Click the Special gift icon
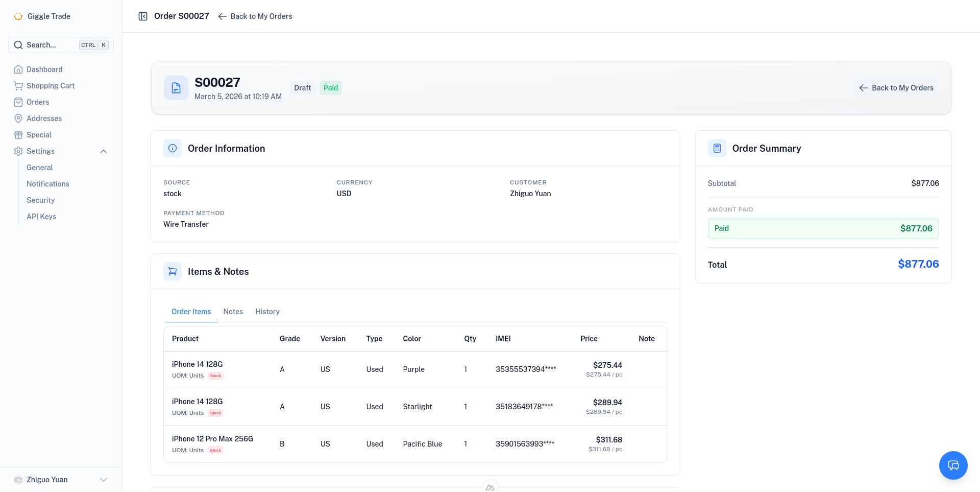The width and height of the screenshot is (980, 492). 18,135
